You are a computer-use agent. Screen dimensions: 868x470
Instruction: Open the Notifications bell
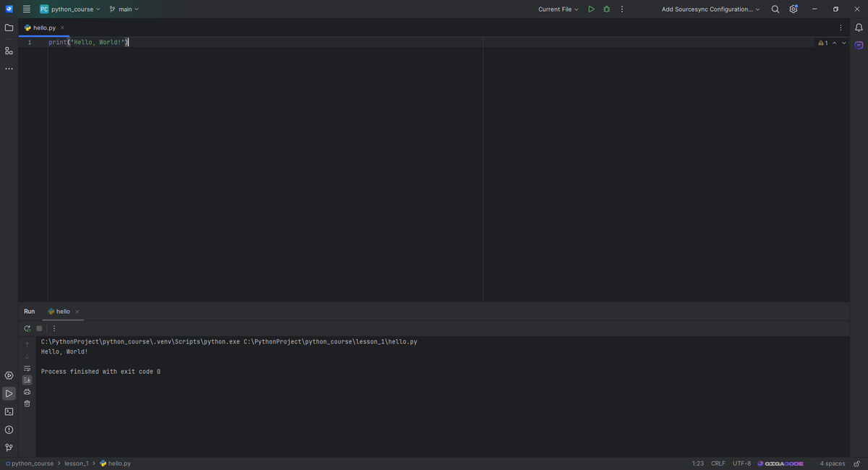point(859,27)
